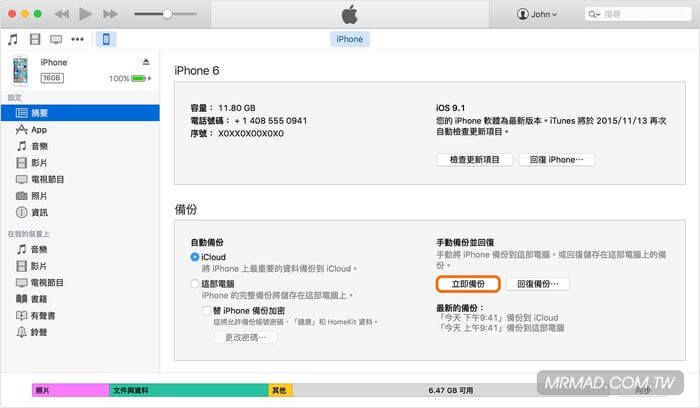Screen dimensions: 700x408
Task: Click the iOS 9.1 version text
Action: (x=450, y=108)
